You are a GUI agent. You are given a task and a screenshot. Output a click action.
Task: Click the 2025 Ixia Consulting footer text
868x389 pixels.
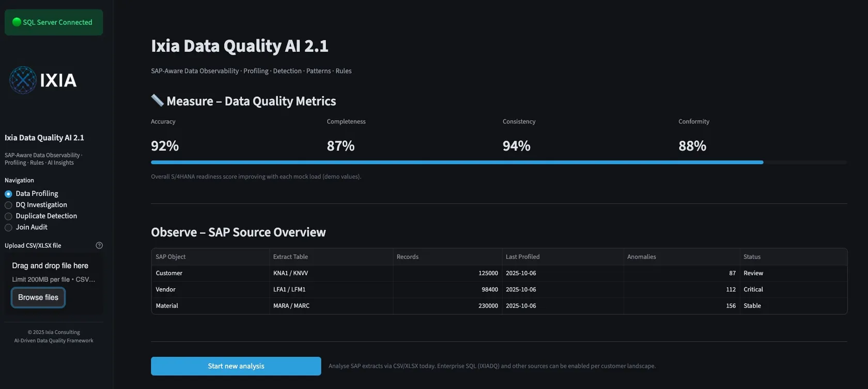pos(54,332)
